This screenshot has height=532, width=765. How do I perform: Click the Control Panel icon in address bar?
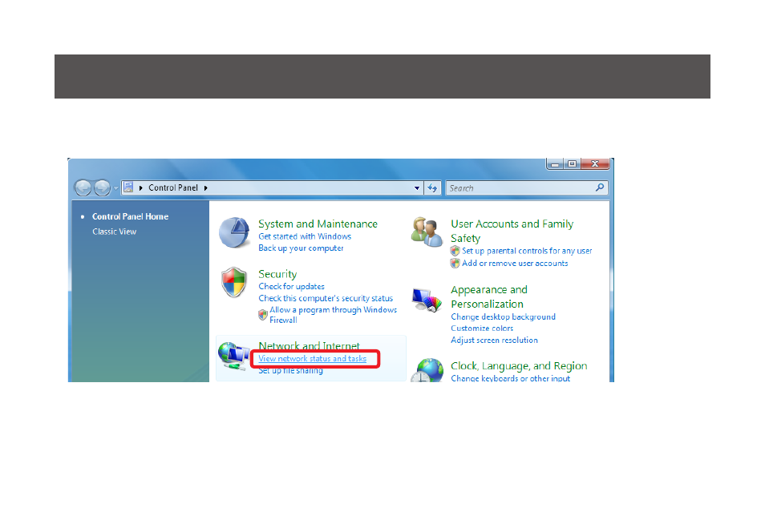click(128, 187)
